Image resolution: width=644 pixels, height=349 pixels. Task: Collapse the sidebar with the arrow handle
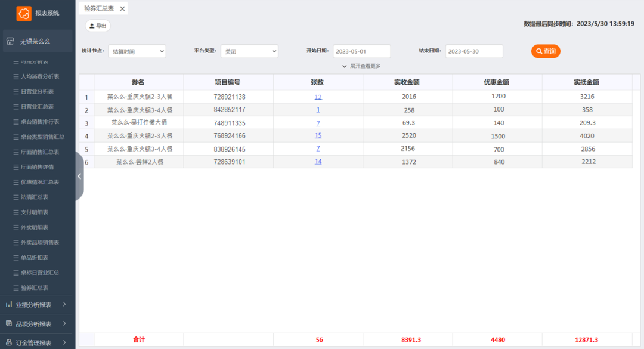point(79,177)
